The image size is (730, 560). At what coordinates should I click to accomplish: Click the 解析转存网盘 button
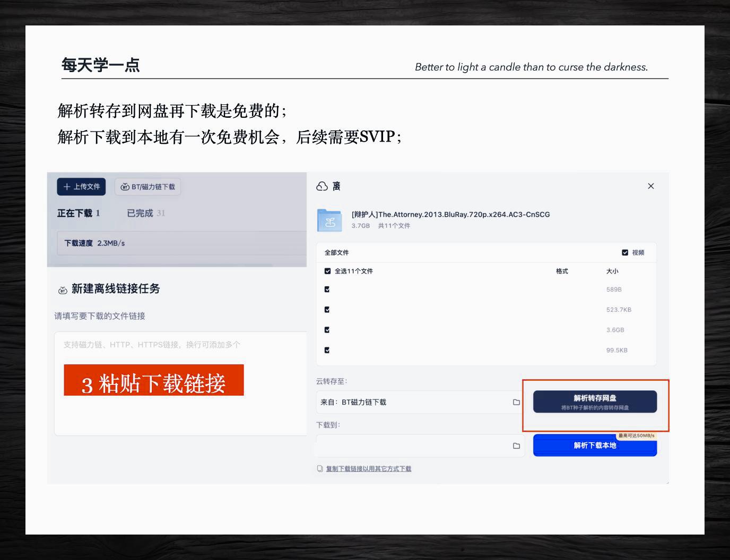click(x=595, y=401)
